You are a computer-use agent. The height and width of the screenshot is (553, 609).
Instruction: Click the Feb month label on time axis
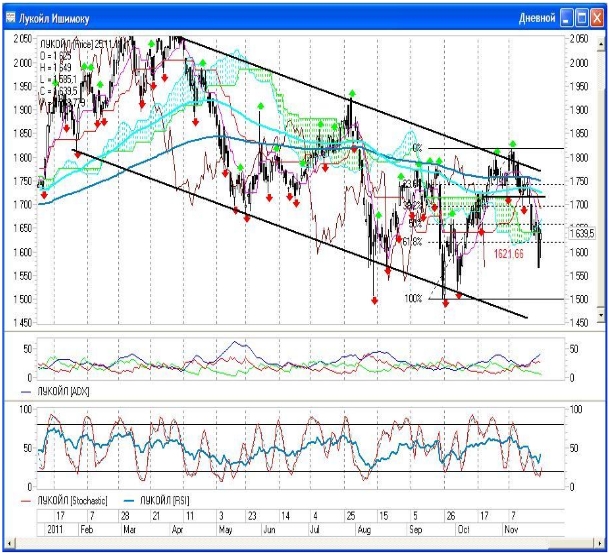[87, 530]
